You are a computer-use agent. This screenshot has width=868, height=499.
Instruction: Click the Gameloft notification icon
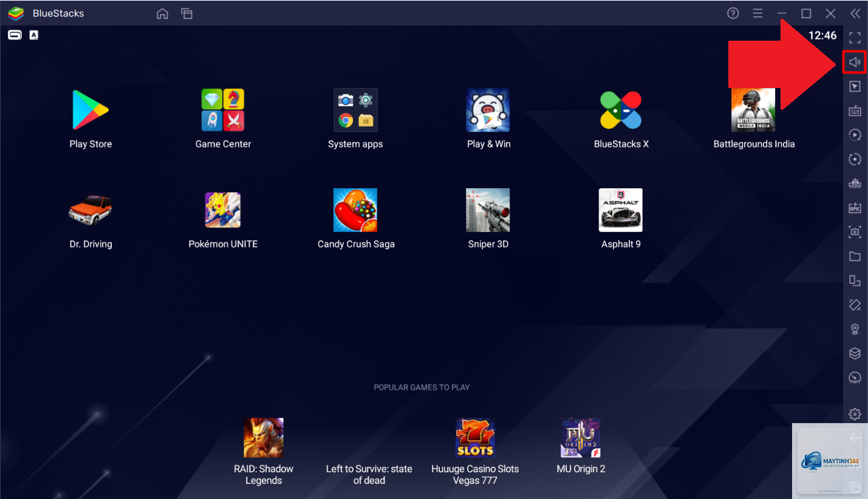pyautogui.click(x=15, y=35)
